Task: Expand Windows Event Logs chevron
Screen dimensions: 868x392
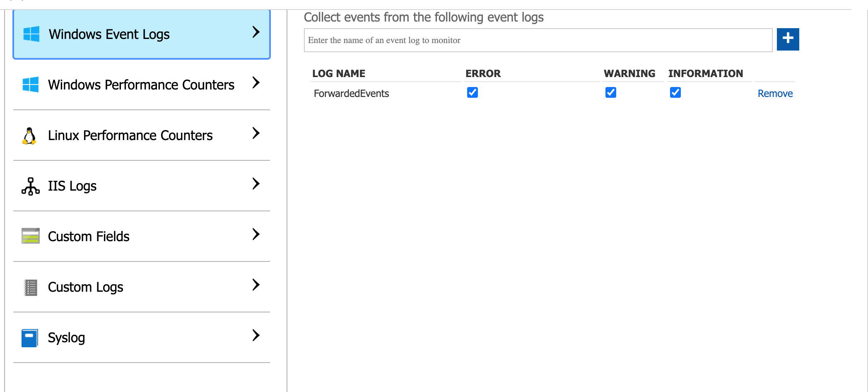Action: click(x=256, y=32)
